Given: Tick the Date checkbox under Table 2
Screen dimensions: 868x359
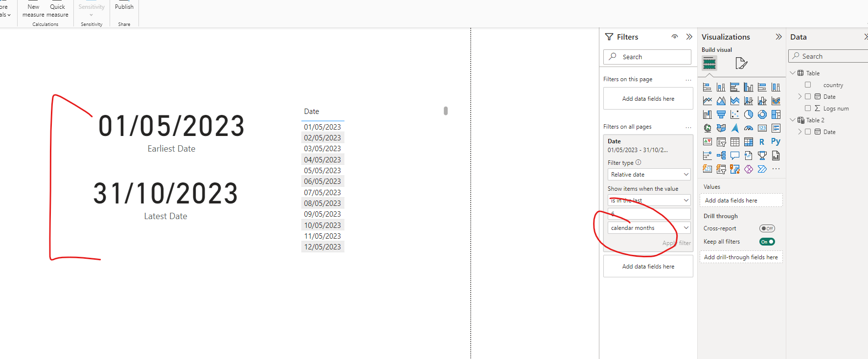Looking at the screenshot, I should point(808,132).
